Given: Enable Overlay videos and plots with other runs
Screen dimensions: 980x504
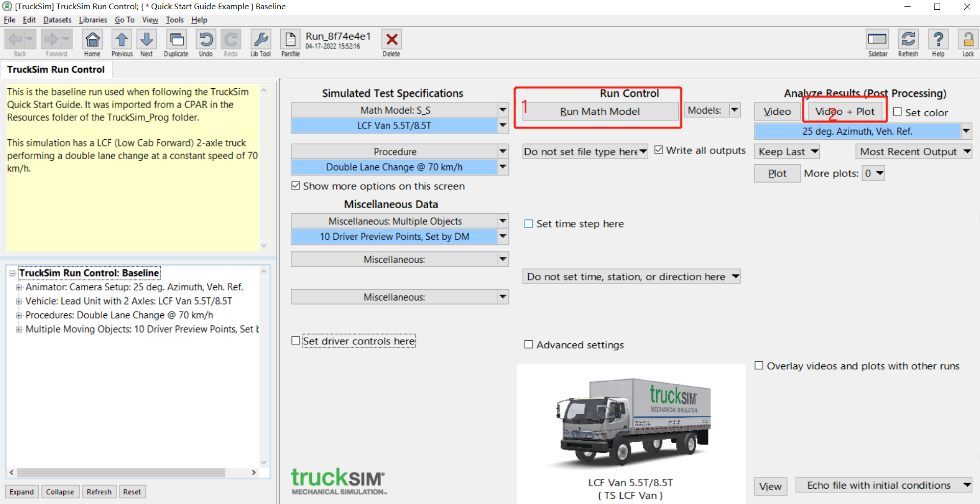Looking at the screenshot, I should [x=759, y=366].
